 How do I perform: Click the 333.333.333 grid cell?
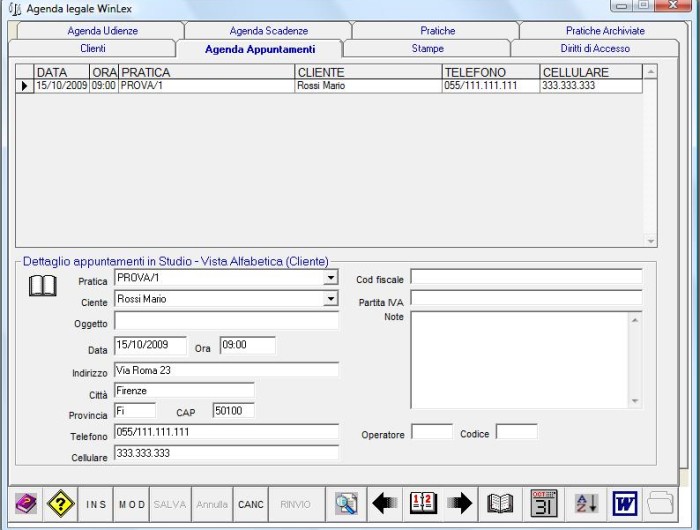(x=592, y=86)
